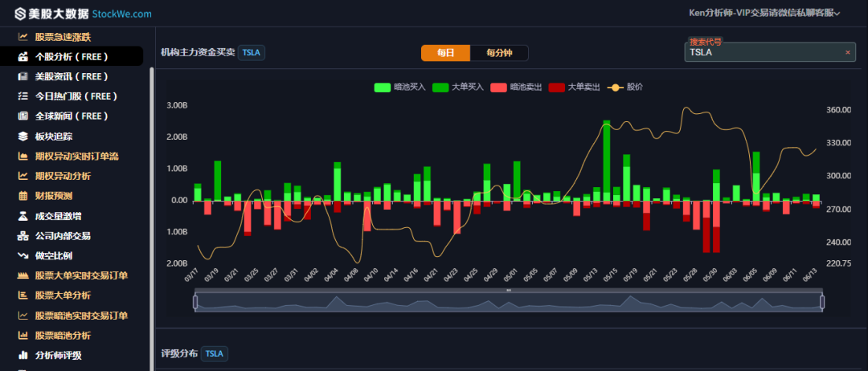Click the 板块追踪 layers icon

click(23, 136)
